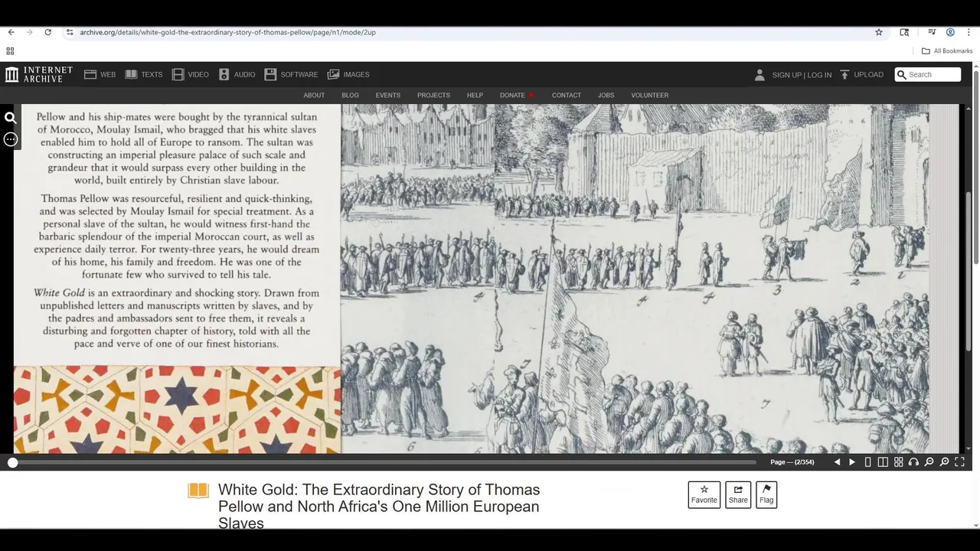
Task: Zoom in on the book page
Action: pyautogui.click(x=944, y=462)
